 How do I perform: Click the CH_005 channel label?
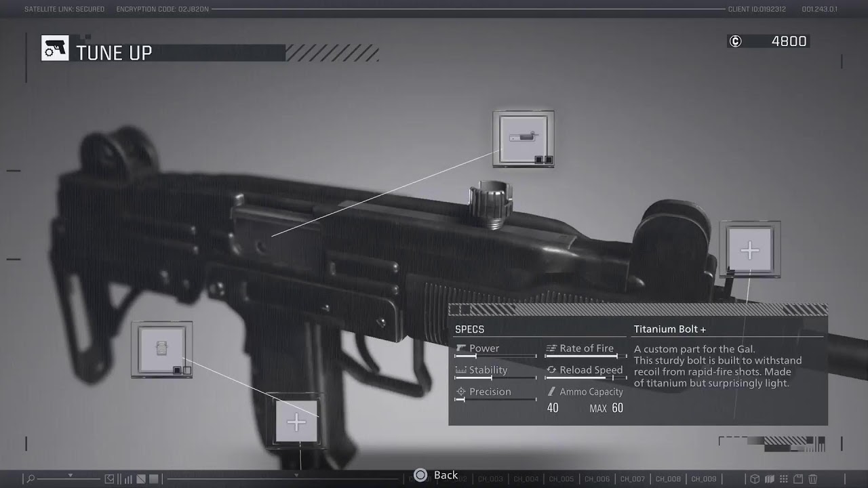(x=561, y=479)
